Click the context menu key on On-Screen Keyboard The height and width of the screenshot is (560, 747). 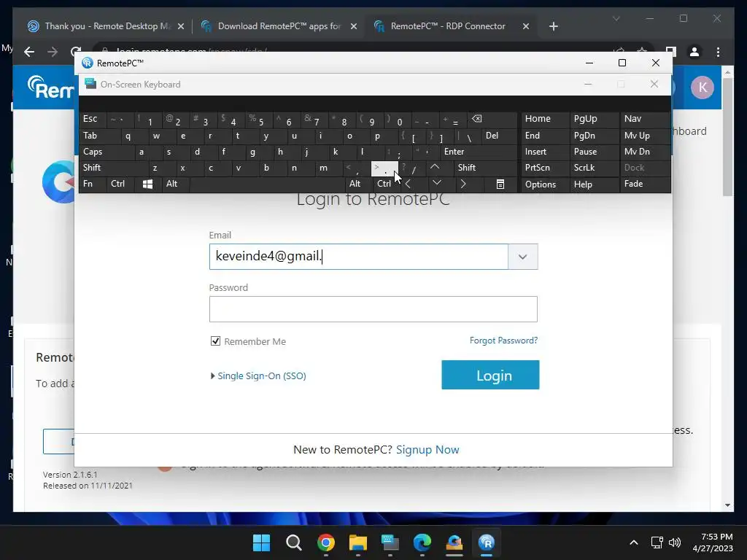(x=500, y=184)
